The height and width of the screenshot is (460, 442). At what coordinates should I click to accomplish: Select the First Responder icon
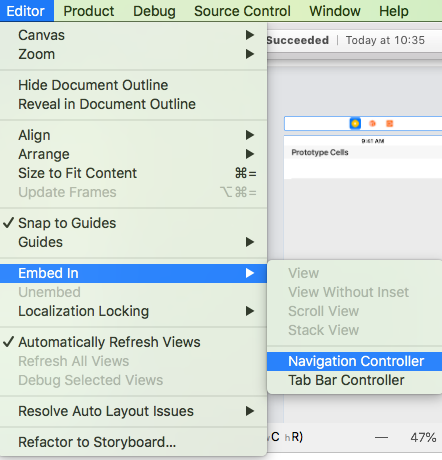pyautogui.click(x=372, y=124)
